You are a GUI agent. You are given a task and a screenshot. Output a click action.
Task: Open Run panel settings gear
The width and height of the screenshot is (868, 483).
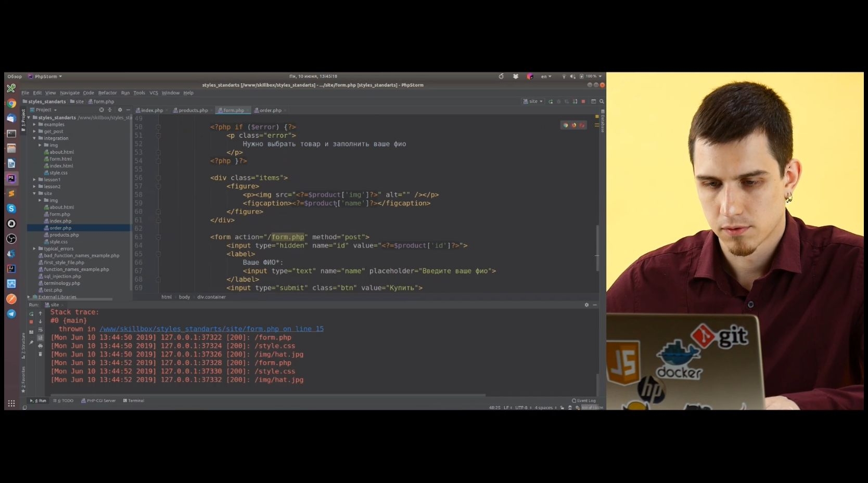coord(586,305)
